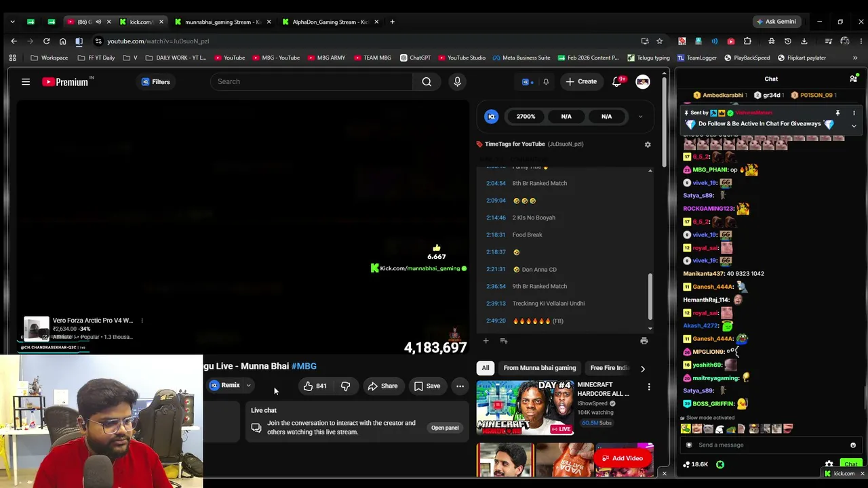Expand the Remix options dropdown
Image resolution: width=868 pixels, height=488 pixels.
tap(248, 386)
